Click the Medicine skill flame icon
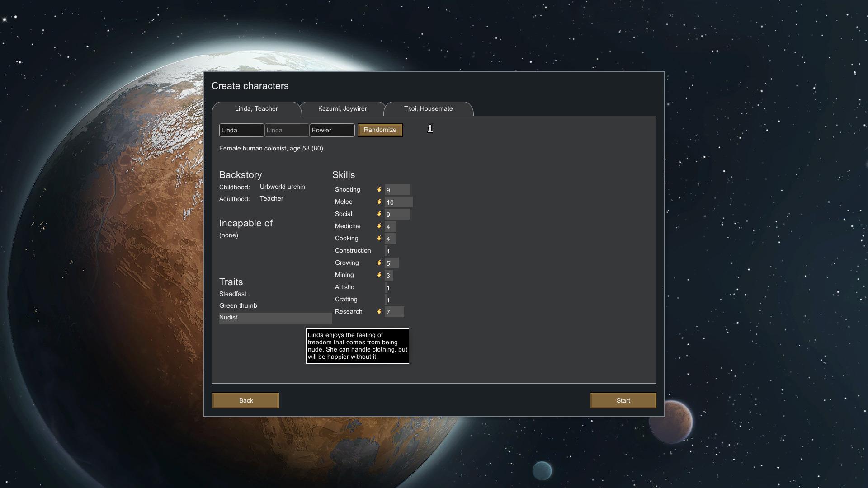The image size is (868, 488). [x=379, y=226]
